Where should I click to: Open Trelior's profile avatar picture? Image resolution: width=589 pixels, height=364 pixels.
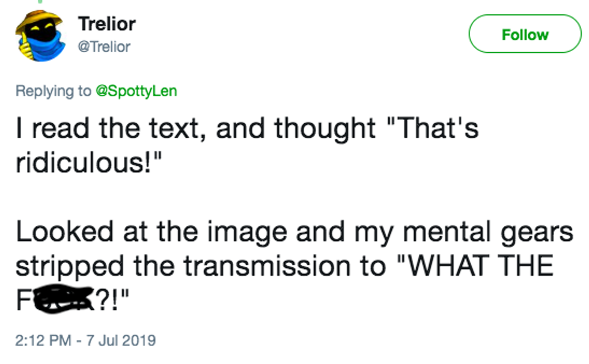(37, 35)
